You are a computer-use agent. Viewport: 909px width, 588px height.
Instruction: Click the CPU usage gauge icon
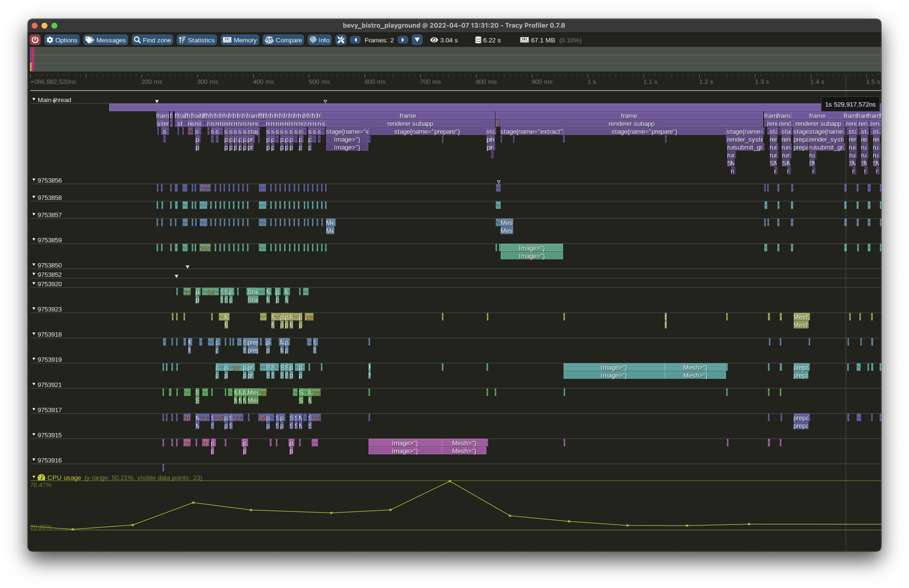click(42, 477)
